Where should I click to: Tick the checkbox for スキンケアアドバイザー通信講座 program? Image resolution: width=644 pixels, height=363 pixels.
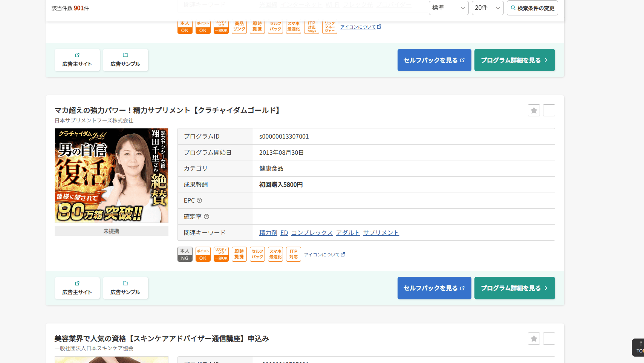click(549, 339)
